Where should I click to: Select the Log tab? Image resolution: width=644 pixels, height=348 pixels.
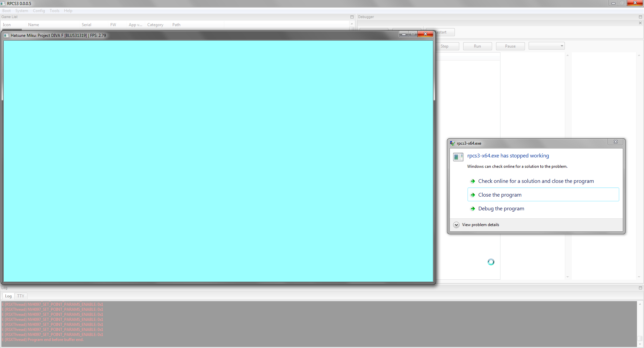8,296
